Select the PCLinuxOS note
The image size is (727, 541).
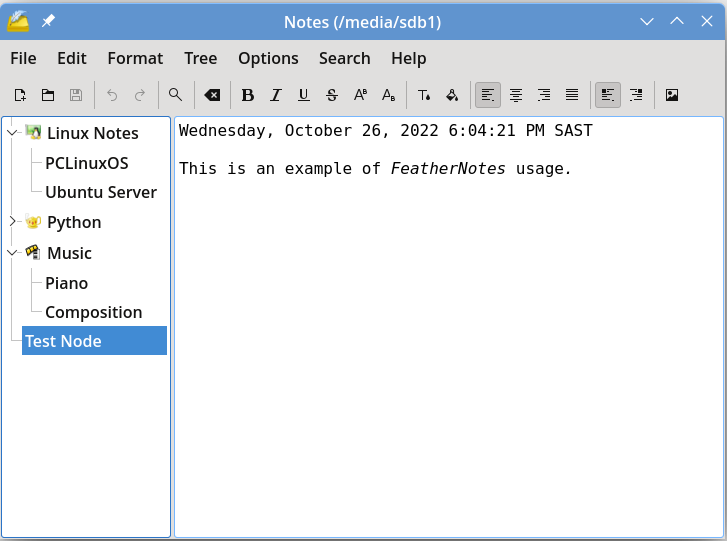[x=87, y=163]
